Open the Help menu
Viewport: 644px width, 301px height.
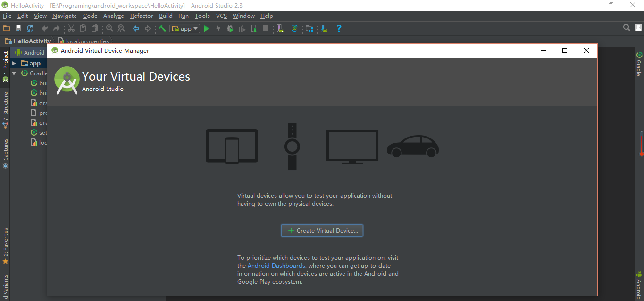click(267, 16)
